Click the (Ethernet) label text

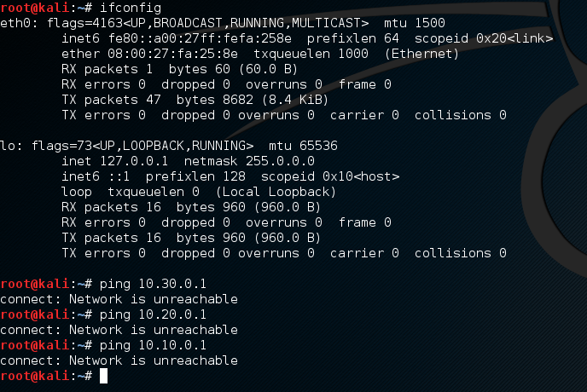point(421,54)
